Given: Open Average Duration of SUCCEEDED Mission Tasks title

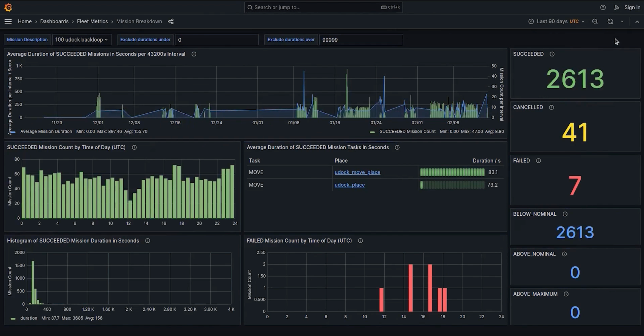Looking at the screenshot, I should point(318,147).
